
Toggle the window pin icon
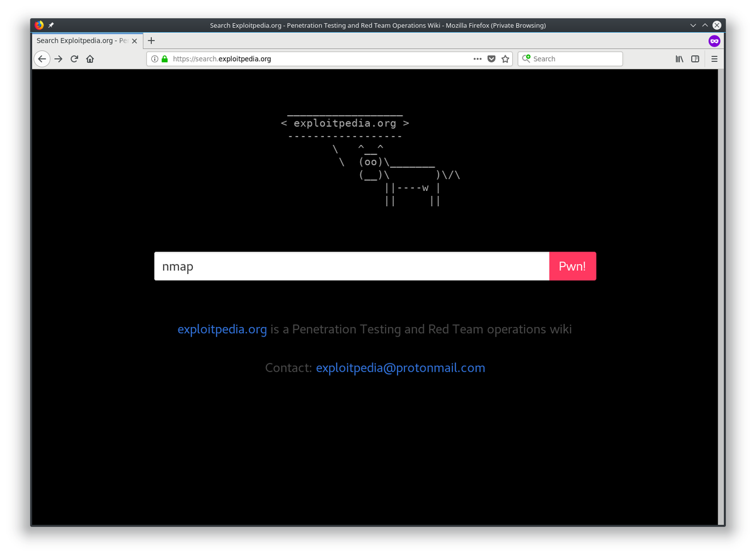51,25
